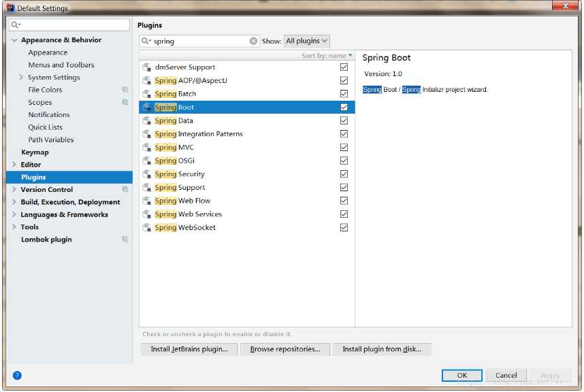Uncheck the Spring AOP/@AspectJ plugin

(x=344, y=80)
